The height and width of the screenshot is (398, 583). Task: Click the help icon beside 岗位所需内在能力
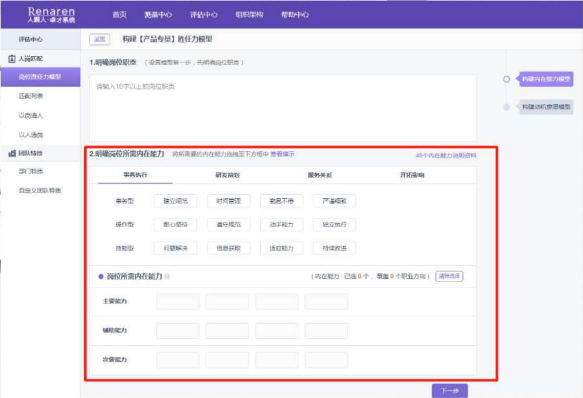167,276
